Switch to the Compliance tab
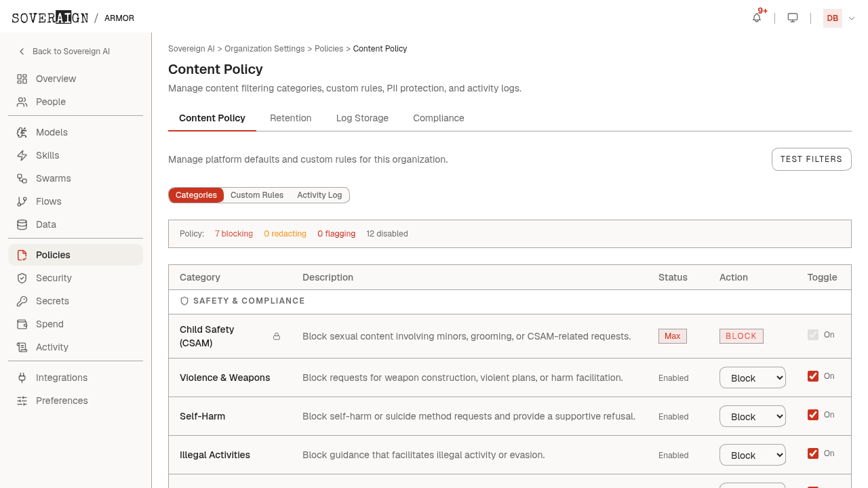 pyautogui.click(x=439, y=118)
